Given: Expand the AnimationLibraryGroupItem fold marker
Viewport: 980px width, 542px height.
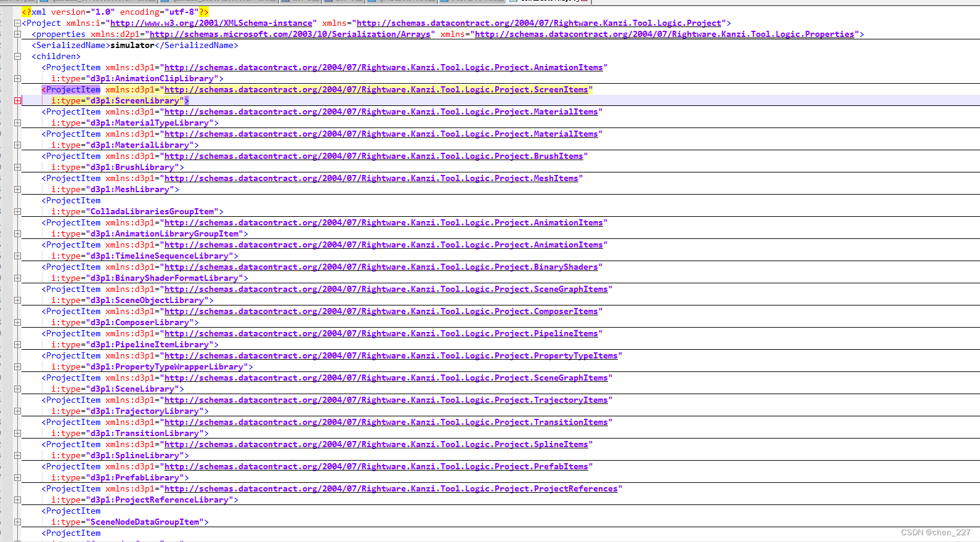Looking at the screenshot, I should tap(17, 234).
